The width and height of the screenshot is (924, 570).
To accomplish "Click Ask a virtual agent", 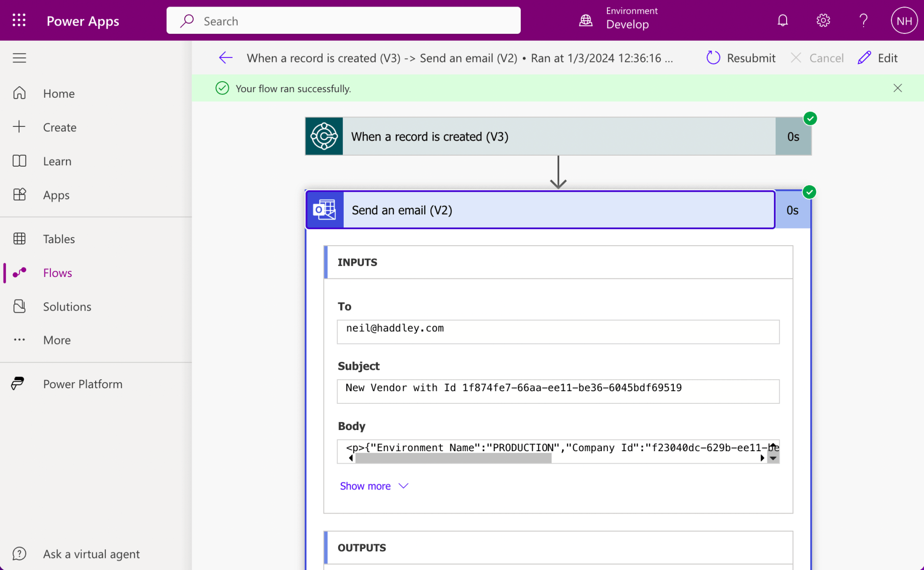I will 91,554.
